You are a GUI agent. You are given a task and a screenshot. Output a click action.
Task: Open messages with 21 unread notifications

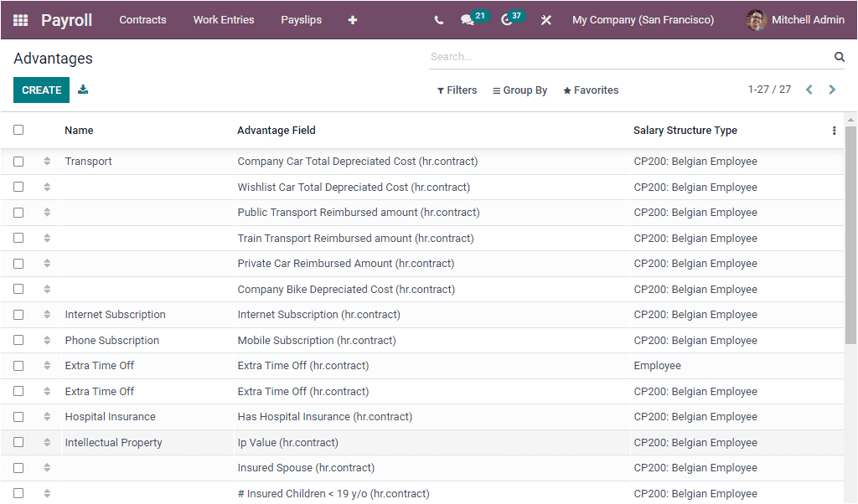[x=468, y=19]
